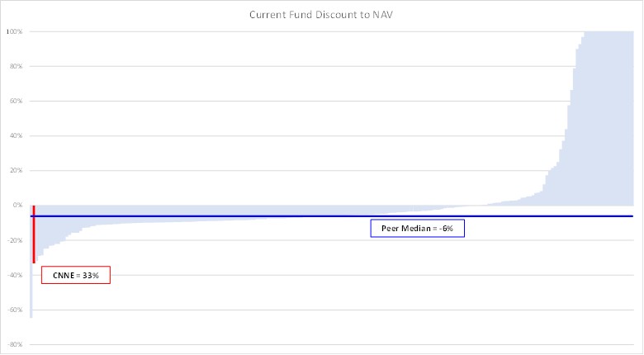Click the leftmost bar extending below -60%
The width and height of the screenshot is (644, 355).
click(31, 305)
